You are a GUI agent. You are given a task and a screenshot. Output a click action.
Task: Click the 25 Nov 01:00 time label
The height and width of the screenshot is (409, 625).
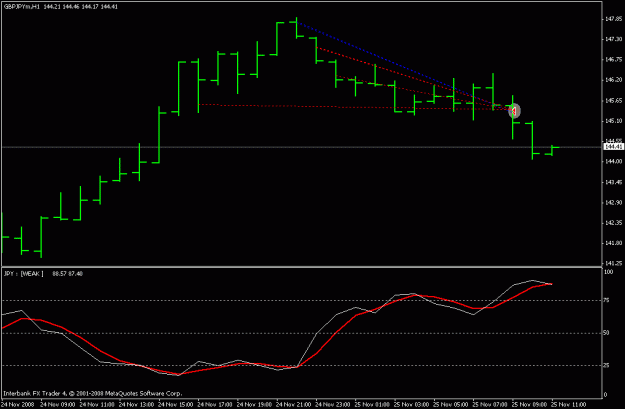372,405
